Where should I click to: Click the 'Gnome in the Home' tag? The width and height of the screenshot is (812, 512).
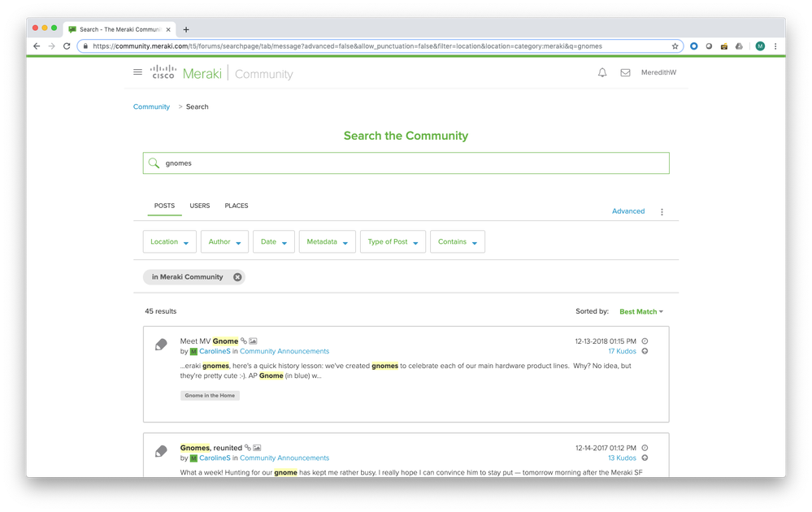pyautogui.click(x=210, y=396)
